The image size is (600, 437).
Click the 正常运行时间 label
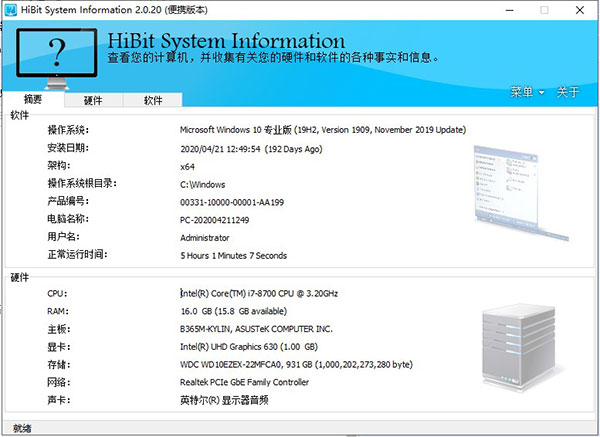click(77, 254)
